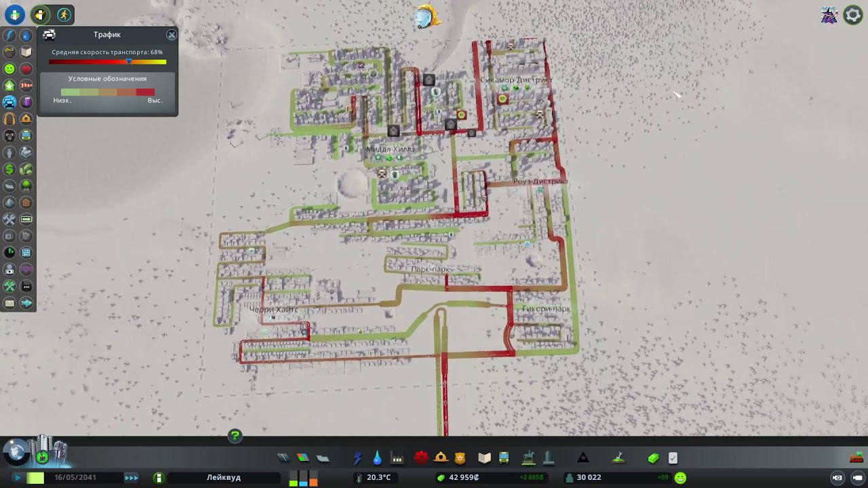This screenshot has width=868, height=488.
Task: Click the city name Лейквуд
Action: click(x=224, y=478)
